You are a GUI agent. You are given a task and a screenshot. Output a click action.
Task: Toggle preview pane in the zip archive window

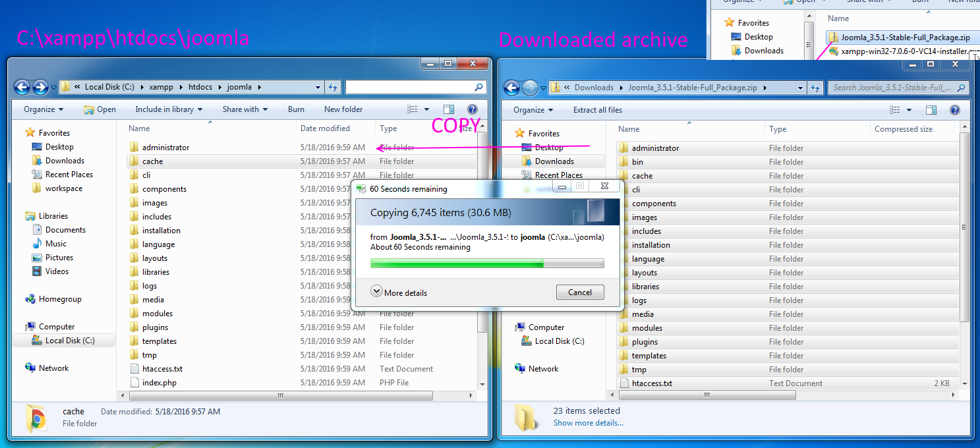[x=931, y=110]
